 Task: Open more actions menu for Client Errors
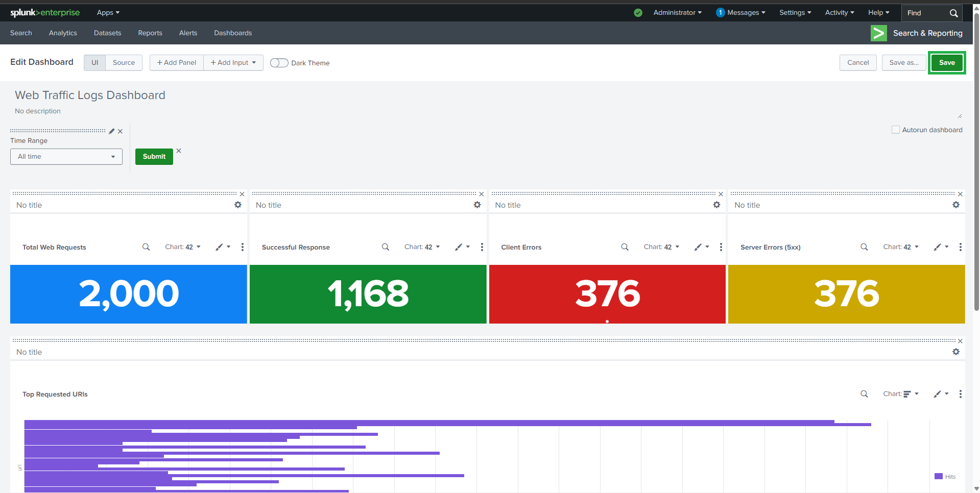coord(721,247)
